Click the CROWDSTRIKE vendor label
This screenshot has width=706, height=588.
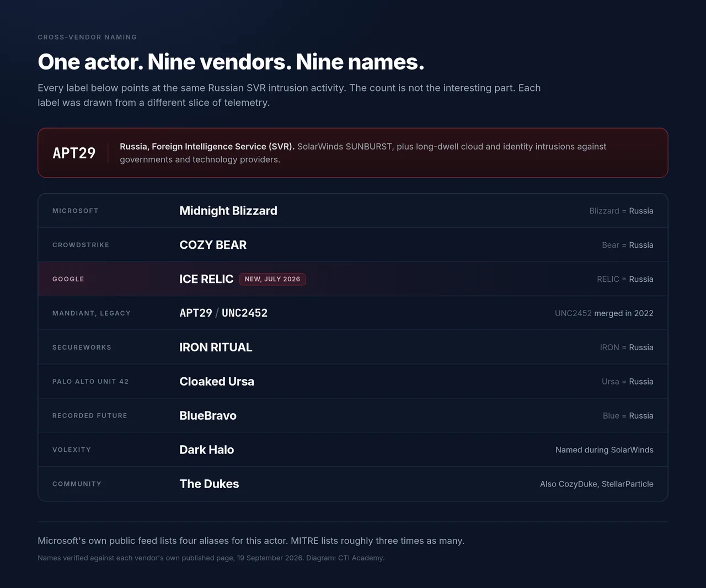pyautogui.click(x=81, y=245)
